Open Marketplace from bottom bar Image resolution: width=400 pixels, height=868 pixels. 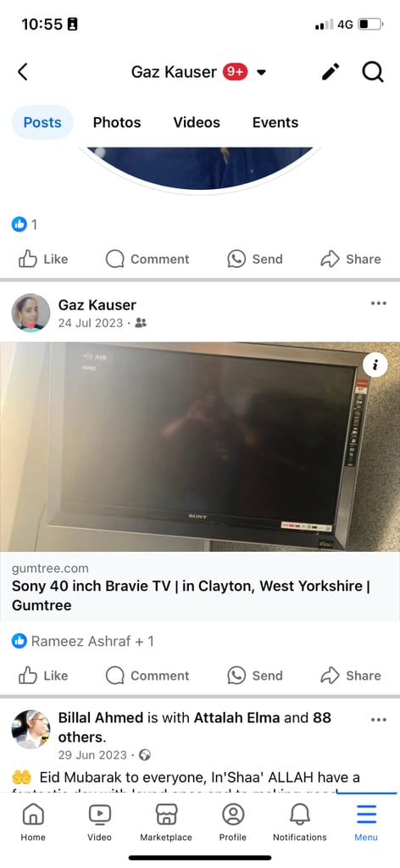pos(166,822)
